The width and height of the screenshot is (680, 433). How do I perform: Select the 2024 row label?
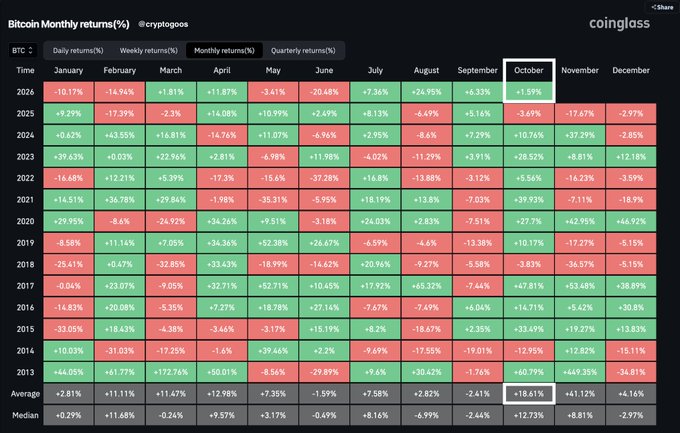25,135
